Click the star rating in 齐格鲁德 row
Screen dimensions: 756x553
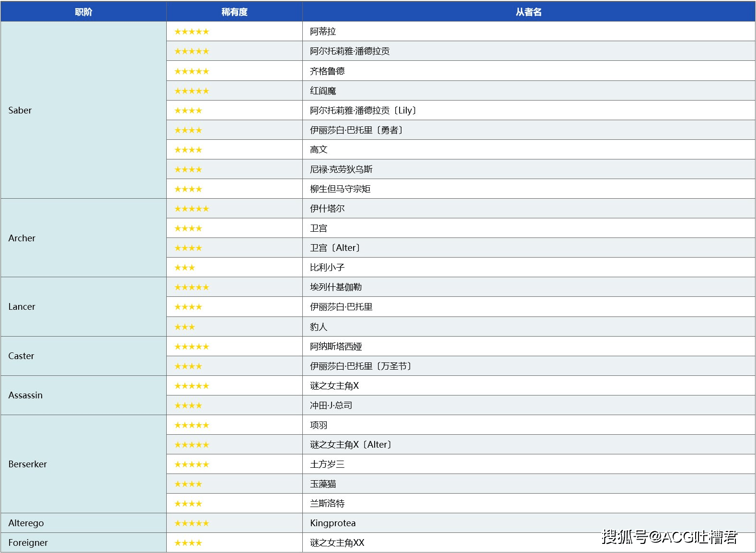(x=192, y=71)
